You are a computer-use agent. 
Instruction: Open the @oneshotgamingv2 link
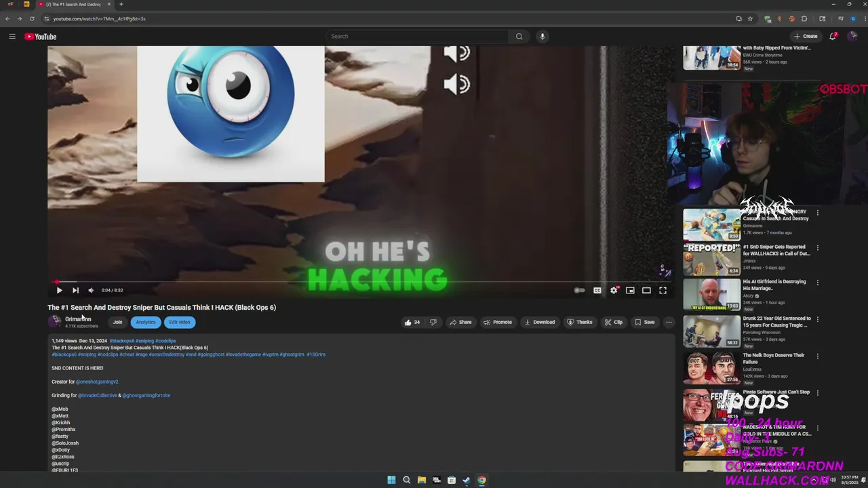pos(97,382)
